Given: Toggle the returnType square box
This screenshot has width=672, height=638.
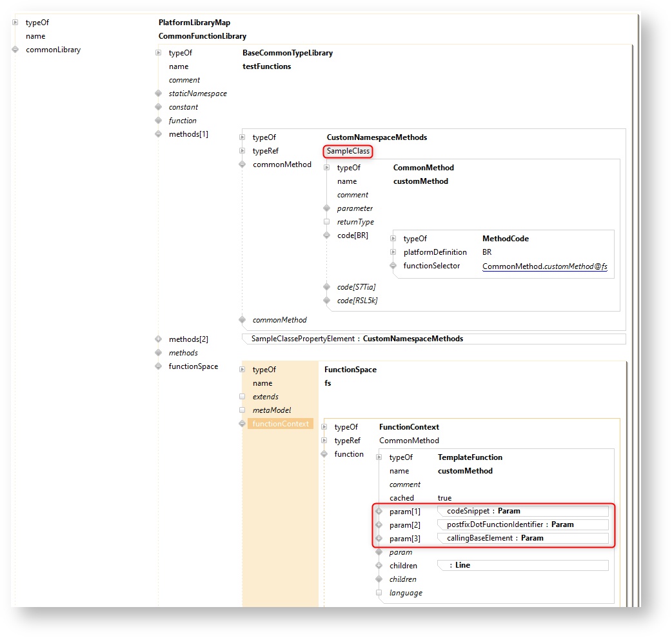Looking at the screenshot, I should [326, 222].
